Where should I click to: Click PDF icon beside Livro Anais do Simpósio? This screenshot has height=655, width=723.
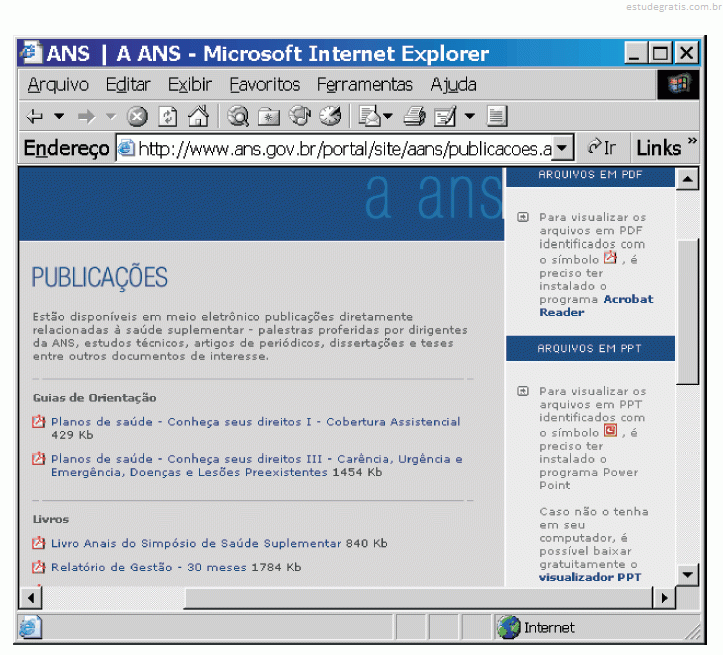point(38,543)
